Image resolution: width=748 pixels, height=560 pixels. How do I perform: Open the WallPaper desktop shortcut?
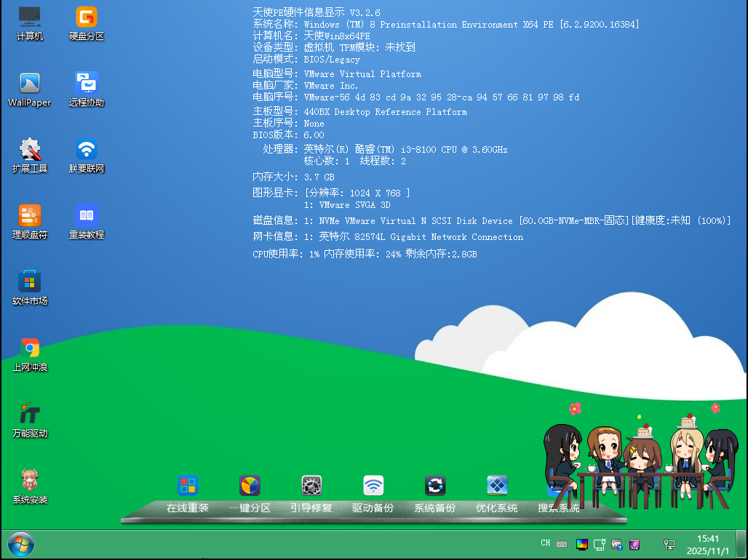click(30, 84)
